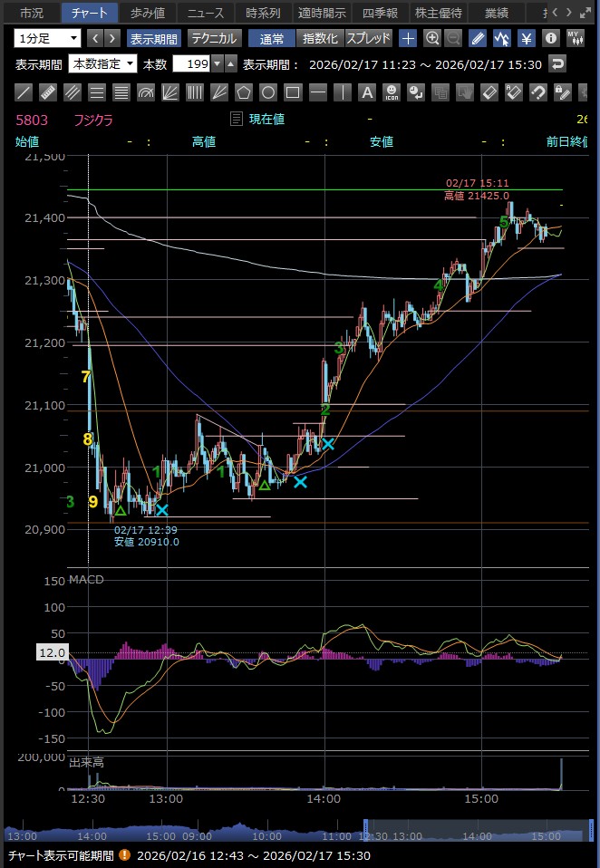Click the bottom timeline range slider
This screenshot has width=600, height=868.
299,834
